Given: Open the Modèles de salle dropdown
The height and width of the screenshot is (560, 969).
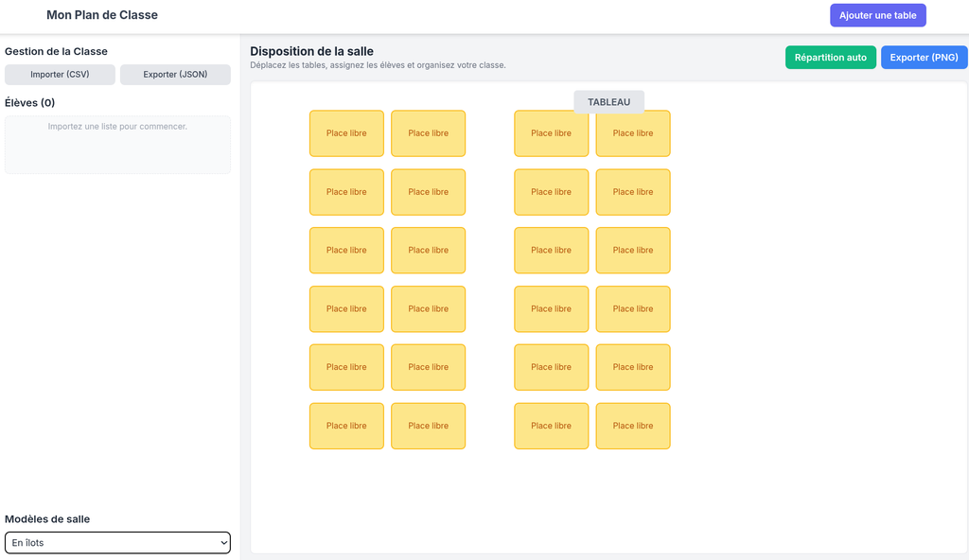Looking at the screenshot, I should [x=117, y=543].
